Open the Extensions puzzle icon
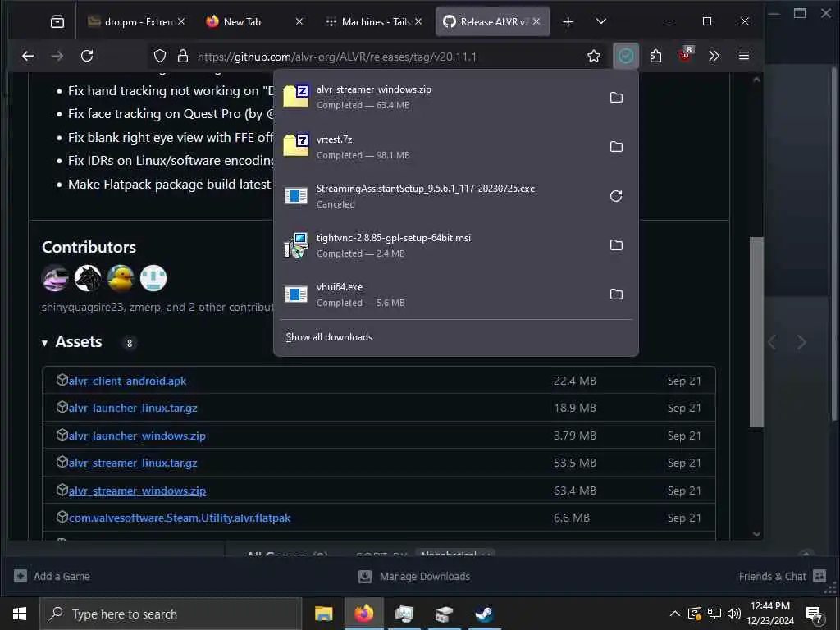 point(655,56)
